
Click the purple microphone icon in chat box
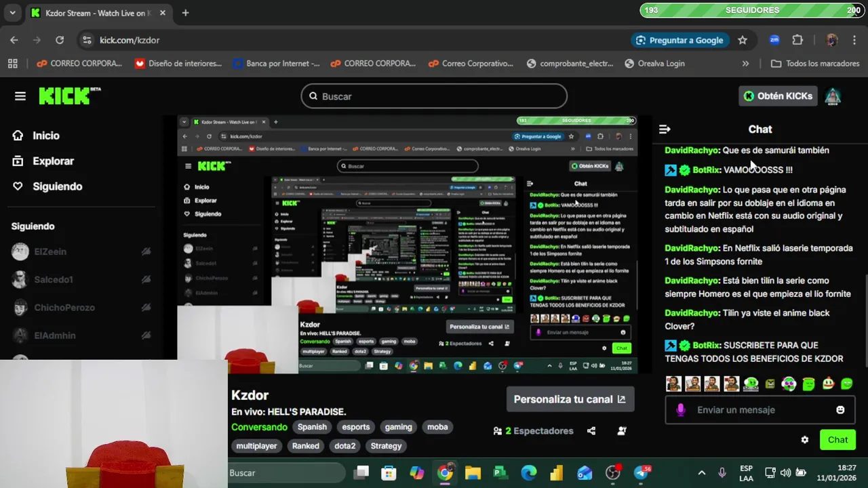tap(681, 410)
